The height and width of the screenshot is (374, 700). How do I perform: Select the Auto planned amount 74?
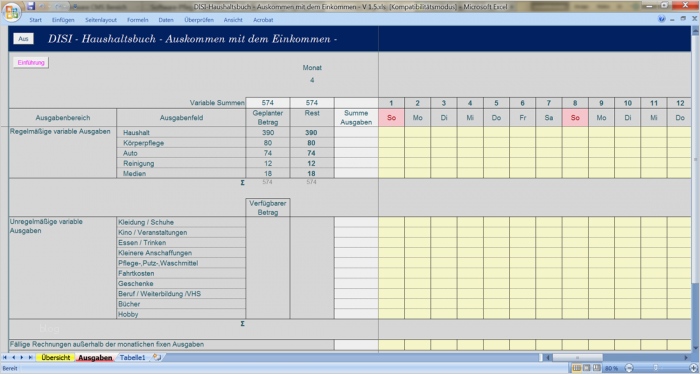coord(268,153)
